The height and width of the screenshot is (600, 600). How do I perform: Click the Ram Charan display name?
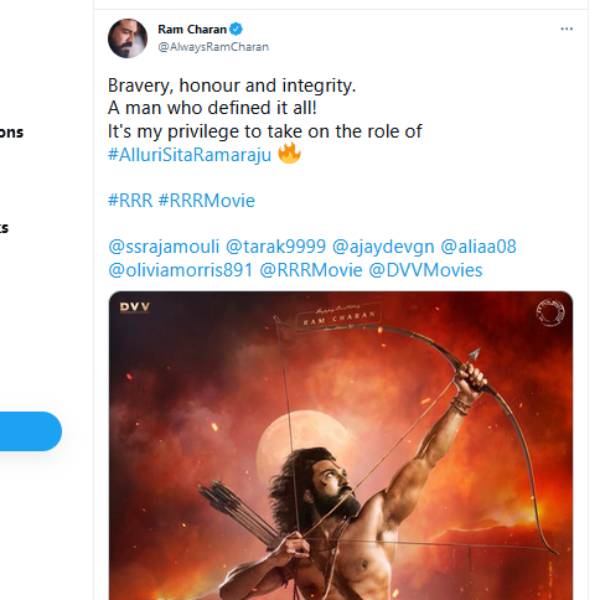pyautogui.click(x=192, y=29)
